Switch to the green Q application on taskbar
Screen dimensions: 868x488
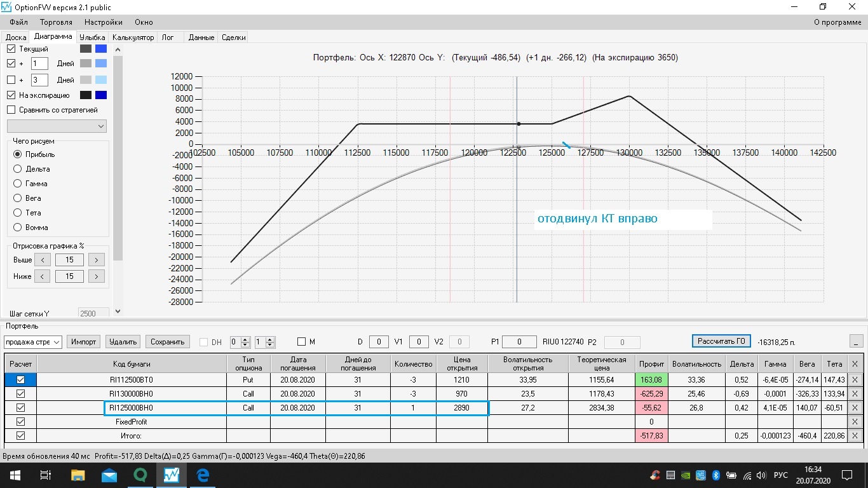pyautogui.click(x=140, y=475)
